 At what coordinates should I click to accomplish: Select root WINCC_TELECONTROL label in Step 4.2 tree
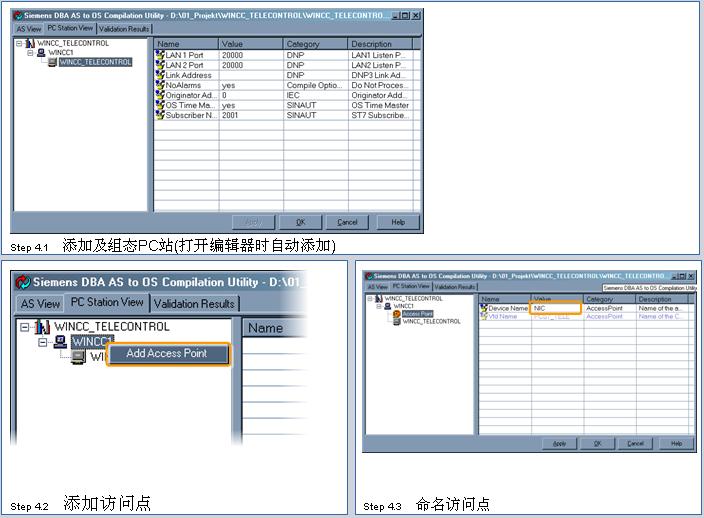(x=112, y=327)
